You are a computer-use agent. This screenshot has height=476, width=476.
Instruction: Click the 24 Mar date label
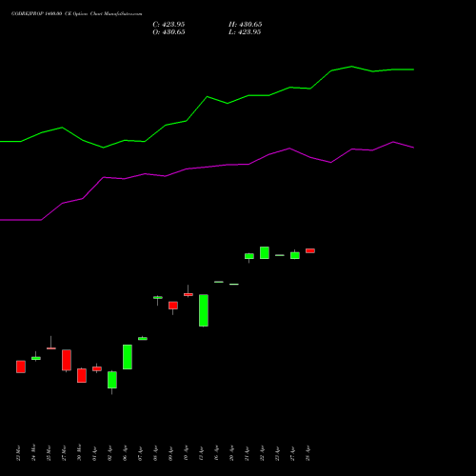pyautogui.click(x=33, y=453)
